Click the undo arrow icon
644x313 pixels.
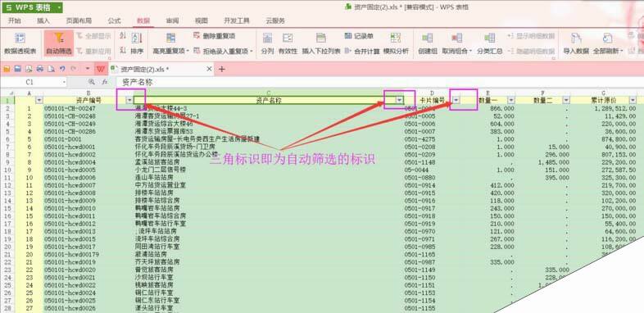[62, 69]
